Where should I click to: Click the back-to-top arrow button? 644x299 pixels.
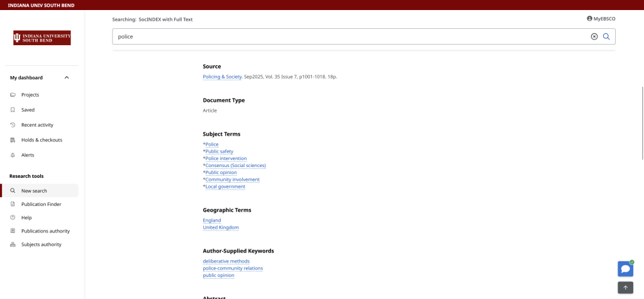coord(626,288)
